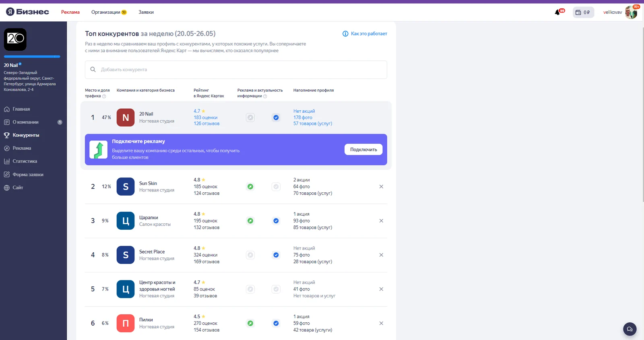This screenshot has width=644, height=340.
Task: Click Нет акций link in 20 Nail row
Action: point(304,111)
